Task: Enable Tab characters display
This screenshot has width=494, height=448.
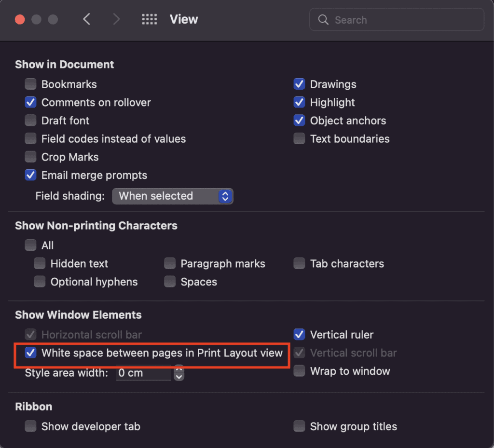Action: tap(300, 264)
